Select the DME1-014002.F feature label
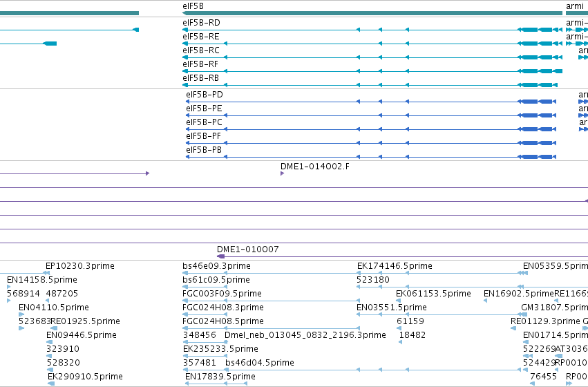 [315, 167]
